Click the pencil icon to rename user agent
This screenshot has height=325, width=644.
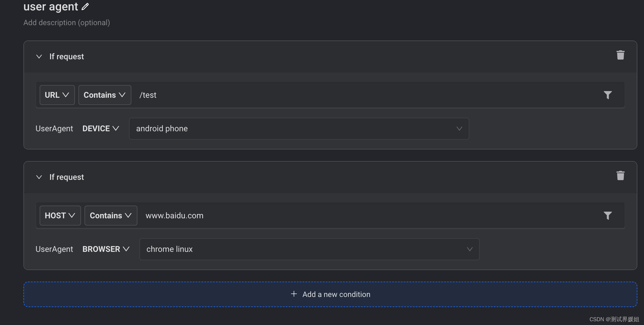tap(85, 7)
